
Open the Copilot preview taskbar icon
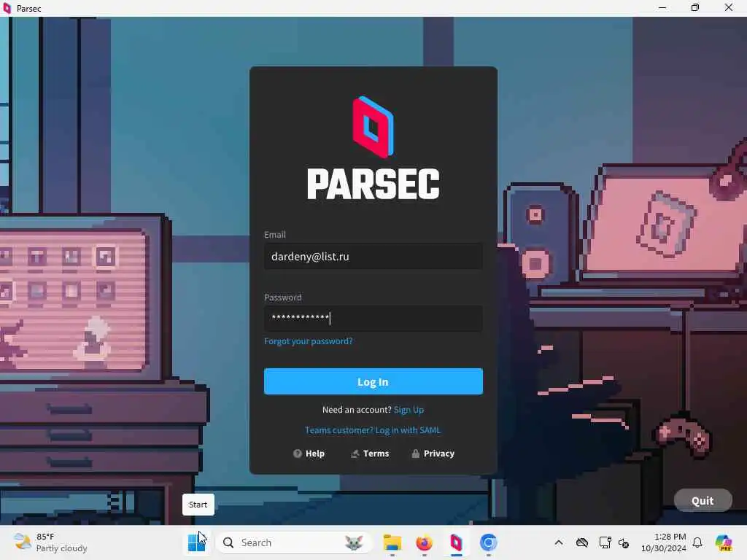(724, 542)
